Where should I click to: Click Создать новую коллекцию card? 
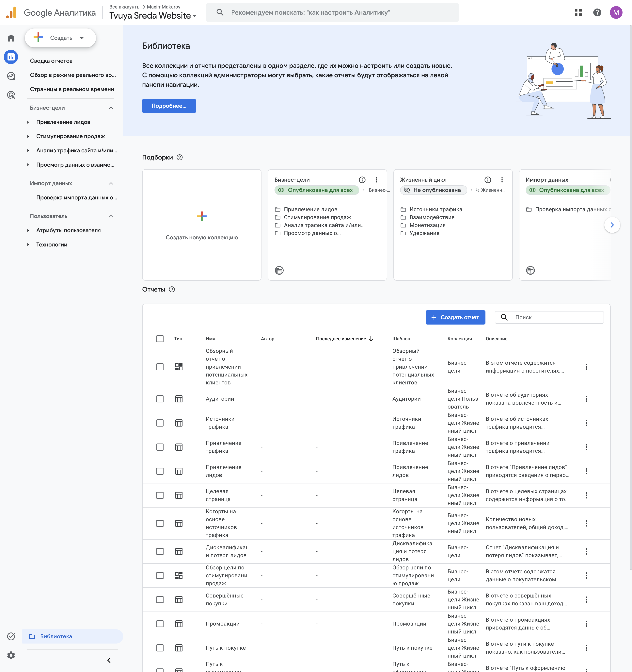pos(202,225)
